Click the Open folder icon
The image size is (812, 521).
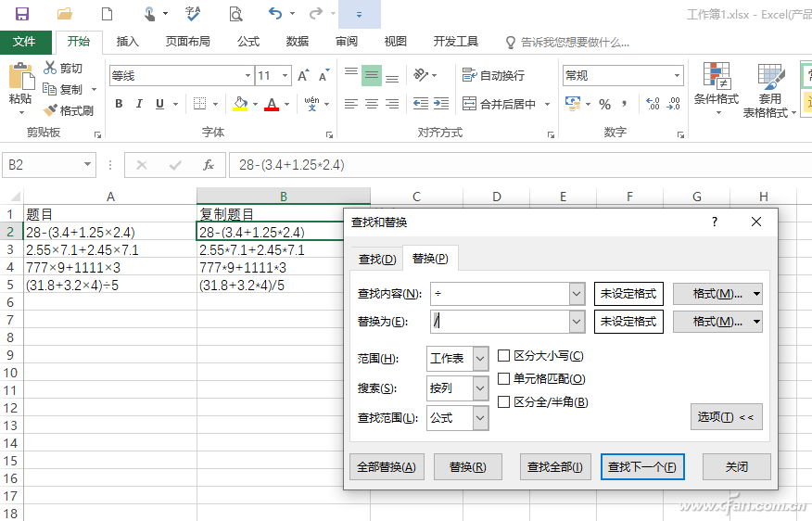65,14
